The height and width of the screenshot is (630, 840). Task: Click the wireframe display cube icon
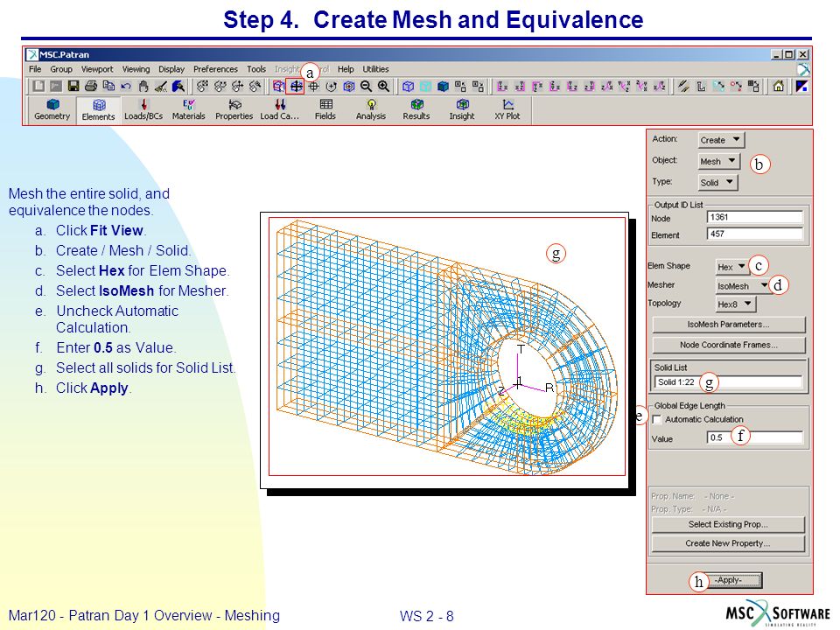click(409, 87)
